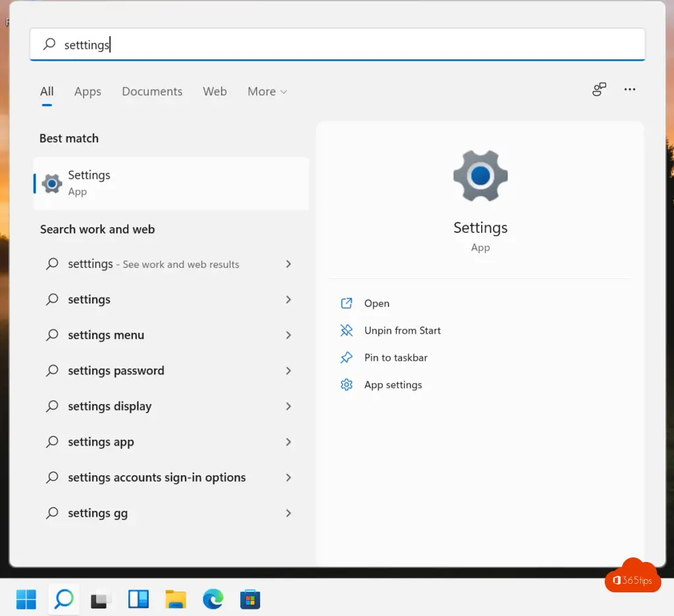The width and height of the screenshot is (674, 616).
Task: Expand the More filter dropdown
Action: click(267, 91)
